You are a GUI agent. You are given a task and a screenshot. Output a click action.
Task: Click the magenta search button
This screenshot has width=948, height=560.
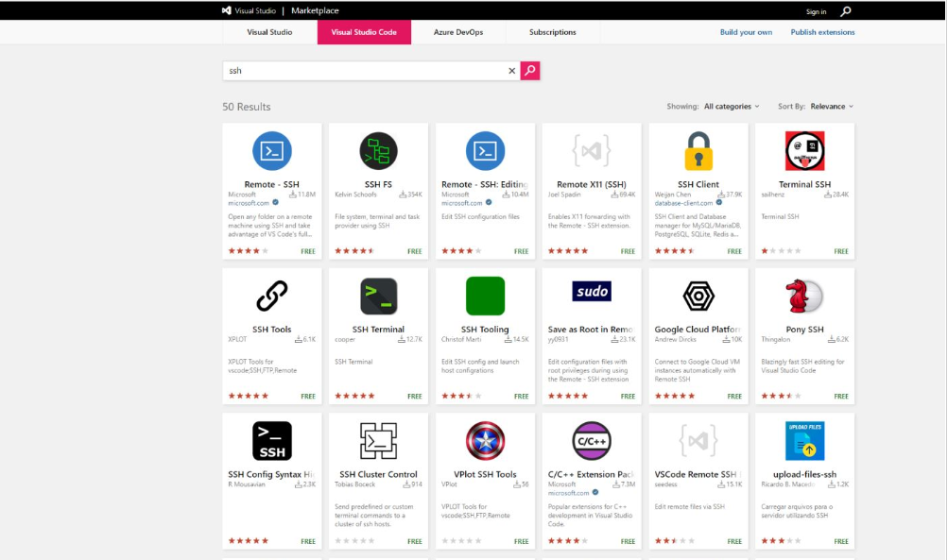pos(530,71)
